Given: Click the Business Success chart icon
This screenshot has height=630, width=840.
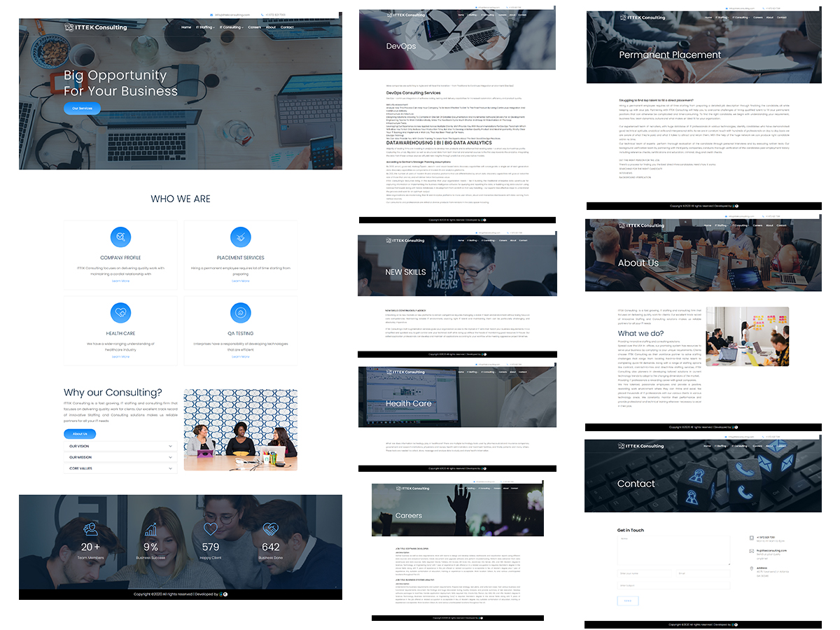Looking at the screenshot, I should click(x=151, y=529).
